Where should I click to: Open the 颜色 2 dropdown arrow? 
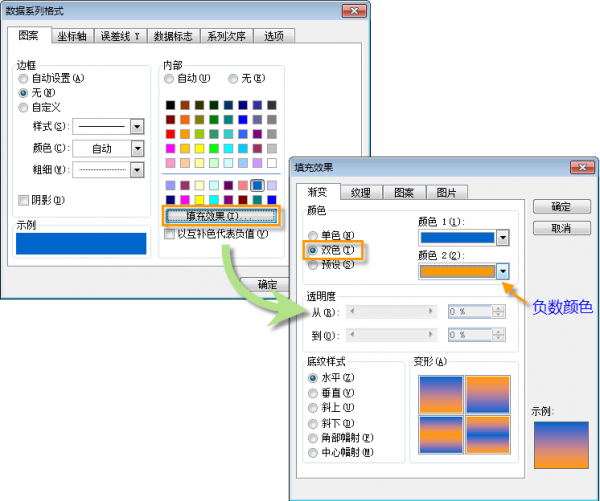pos(502,271)
